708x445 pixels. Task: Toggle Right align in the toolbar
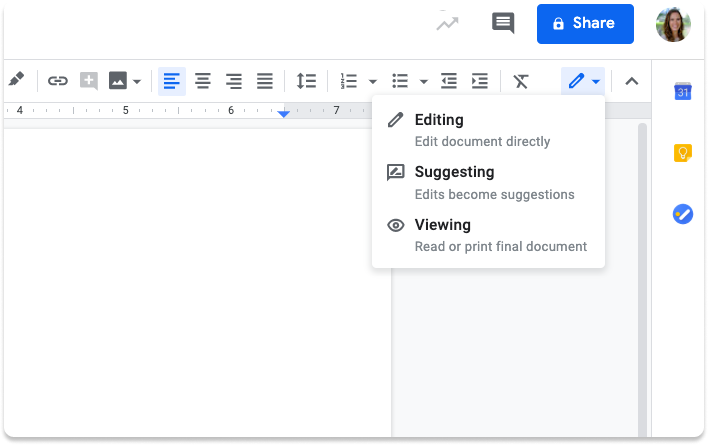tap(234, 81)
